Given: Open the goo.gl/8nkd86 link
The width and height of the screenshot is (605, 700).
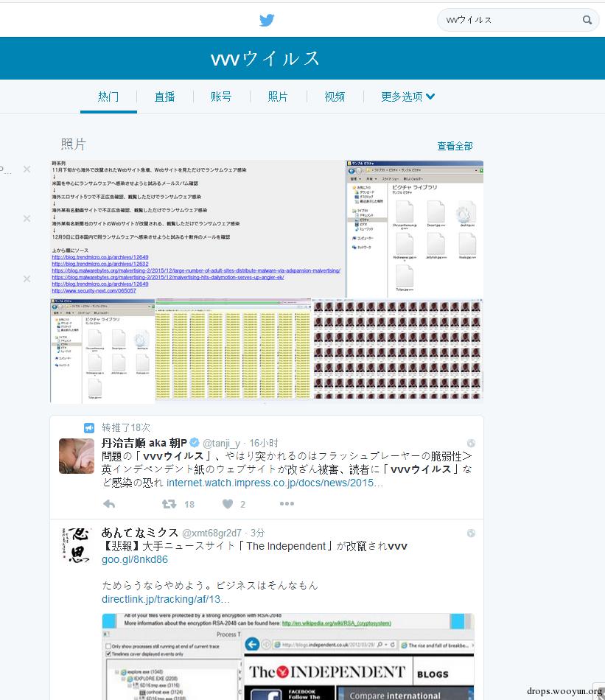Looking at the screenshot, I should click(135, 559).
